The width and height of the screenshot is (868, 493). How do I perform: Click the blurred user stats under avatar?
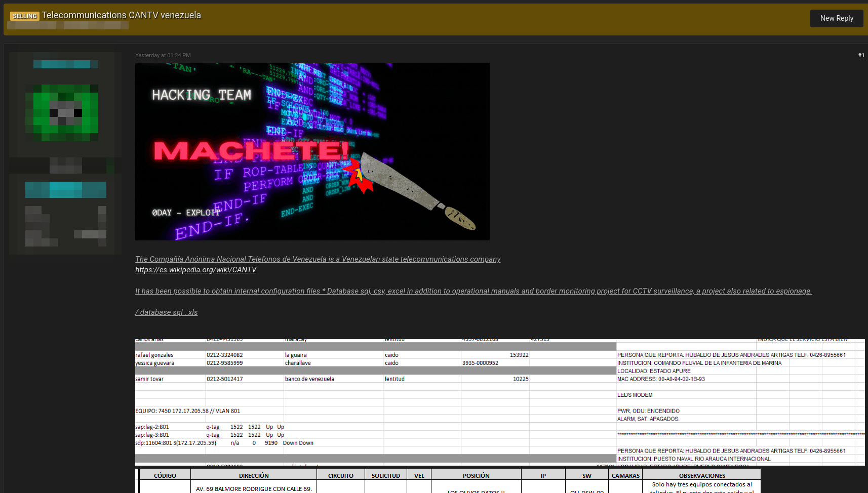point(65,226)
